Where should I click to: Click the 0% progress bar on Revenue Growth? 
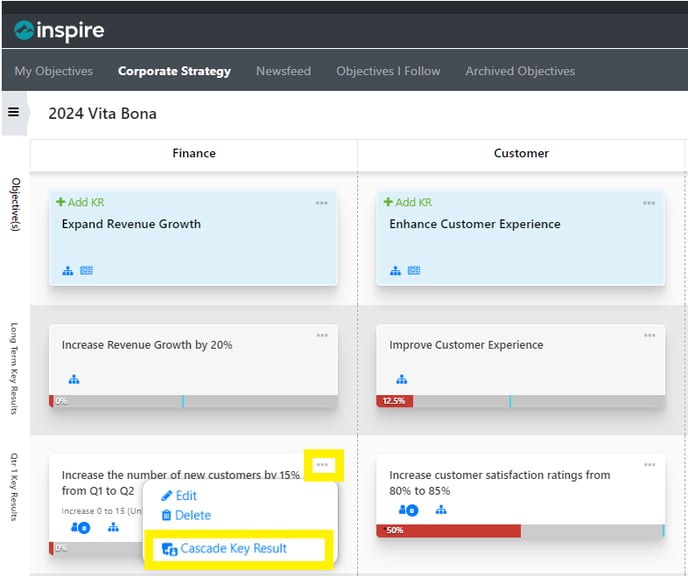(x=194, y=401)
